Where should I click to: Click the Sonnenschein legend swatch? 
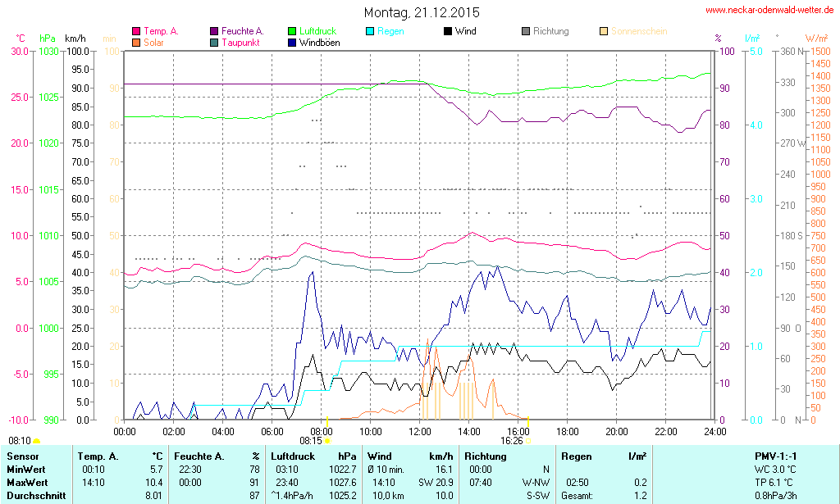click(604, 31)
